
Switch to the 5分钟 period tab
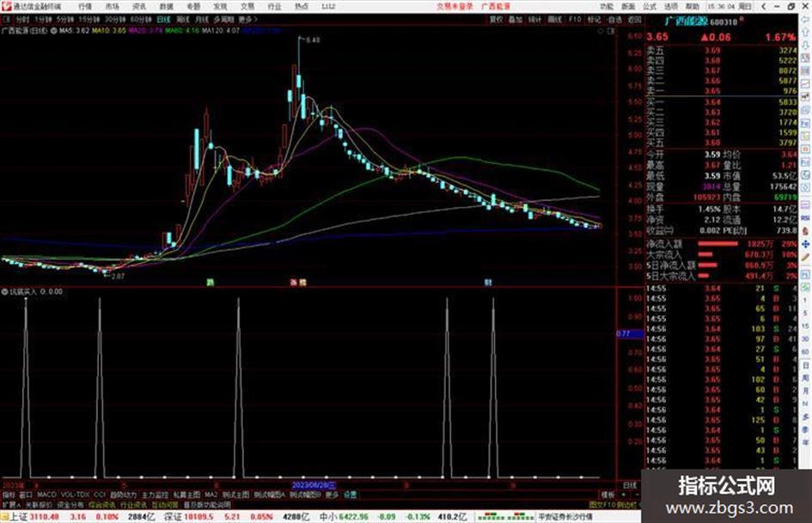[x=65, y=19]
